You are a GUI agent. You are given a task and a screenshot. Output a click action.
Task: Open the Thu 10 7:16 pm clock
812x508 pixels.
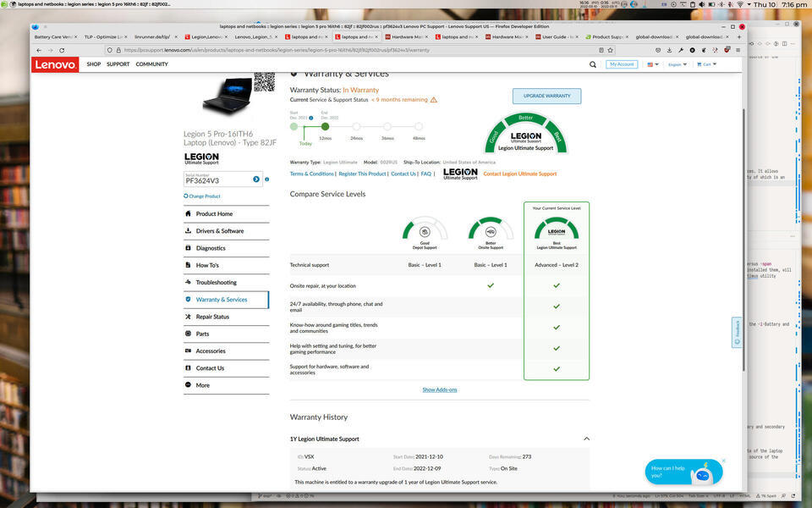(x=780, y=4)
